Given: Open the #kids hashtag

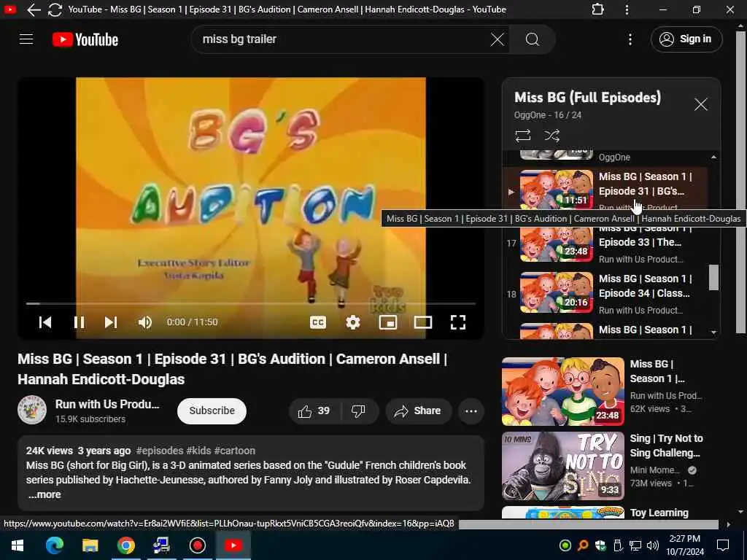Looking at the screenshot, I should [198, 451].
